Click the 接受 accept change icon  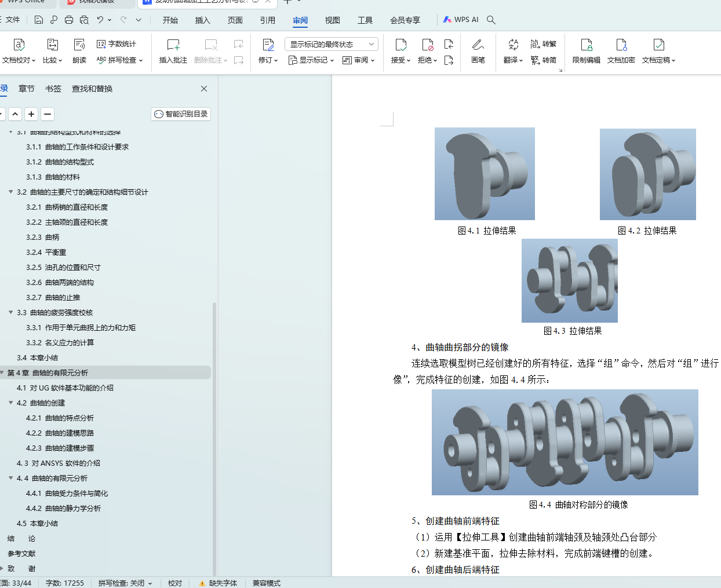400,45
